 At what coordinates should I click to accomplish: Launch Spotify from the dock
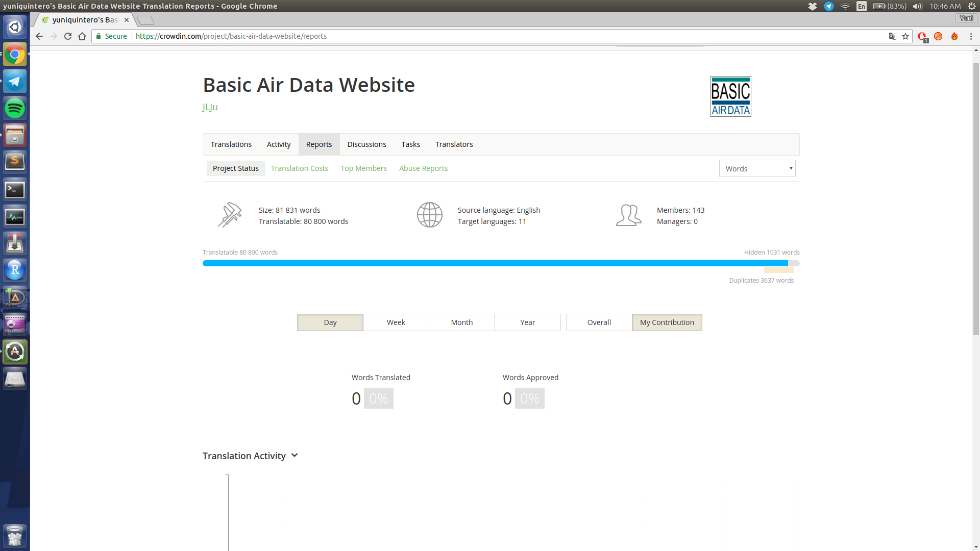[15, 108]
